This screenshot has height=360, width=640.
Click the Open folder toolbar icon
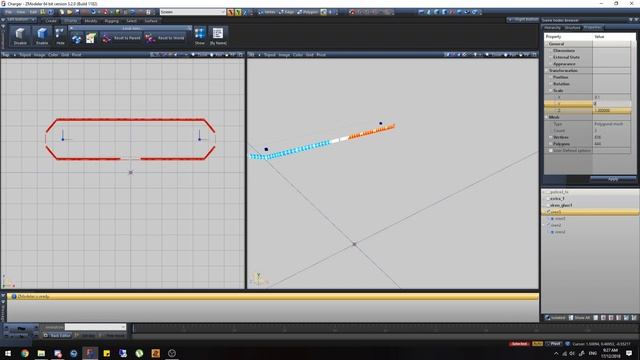69,12
